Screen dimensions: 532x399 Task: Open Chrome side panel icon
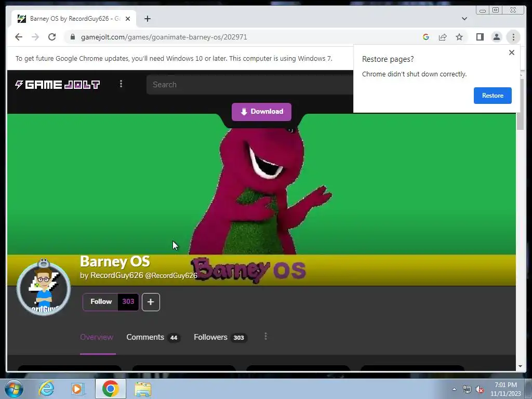pos(480,37)
